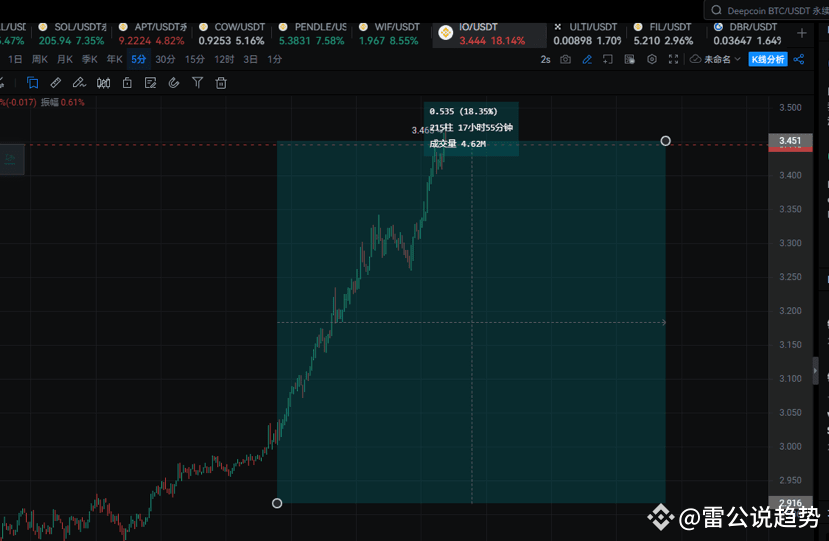Open chart settings hexagon icon
829x541 pixels.
pos(652,59)
